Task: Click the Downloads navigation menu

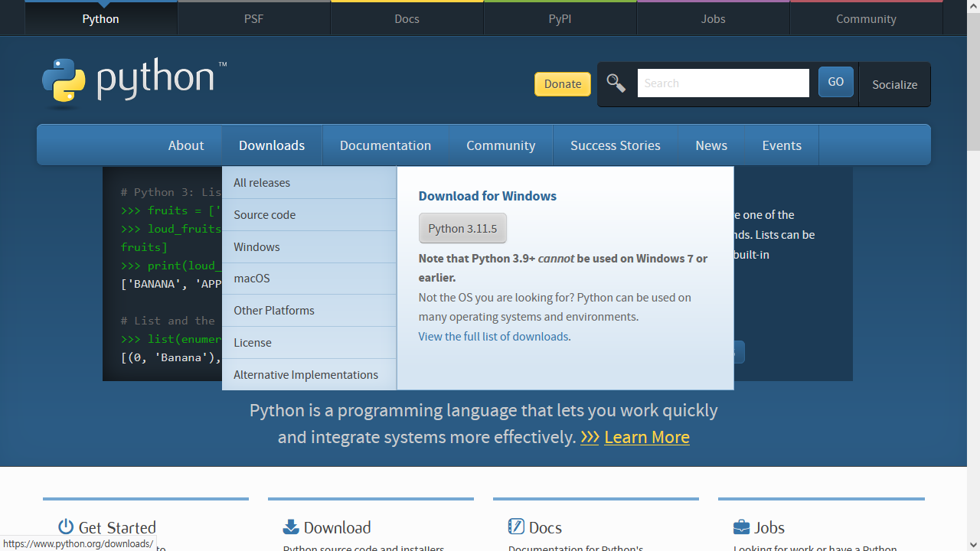Action: click(x=272, y=145)
